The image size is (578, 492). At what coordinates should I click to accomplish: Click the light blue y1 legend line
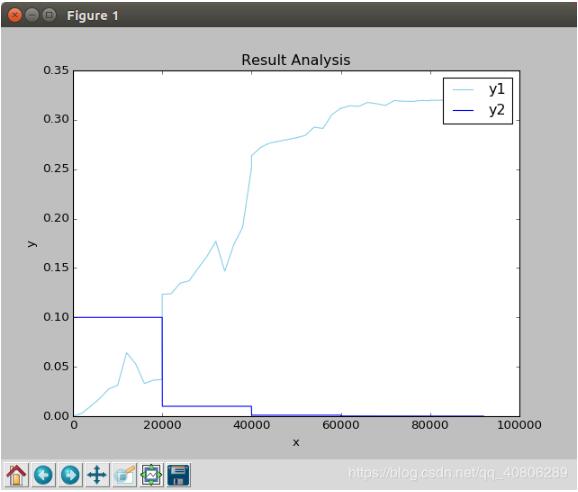(x=463, y=90)
